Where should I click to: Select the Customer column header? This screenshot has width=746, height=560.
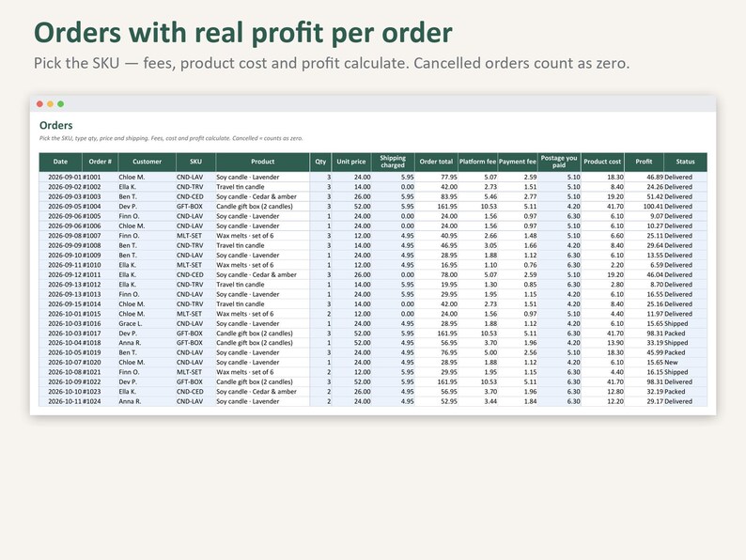[x=147, y=162]
